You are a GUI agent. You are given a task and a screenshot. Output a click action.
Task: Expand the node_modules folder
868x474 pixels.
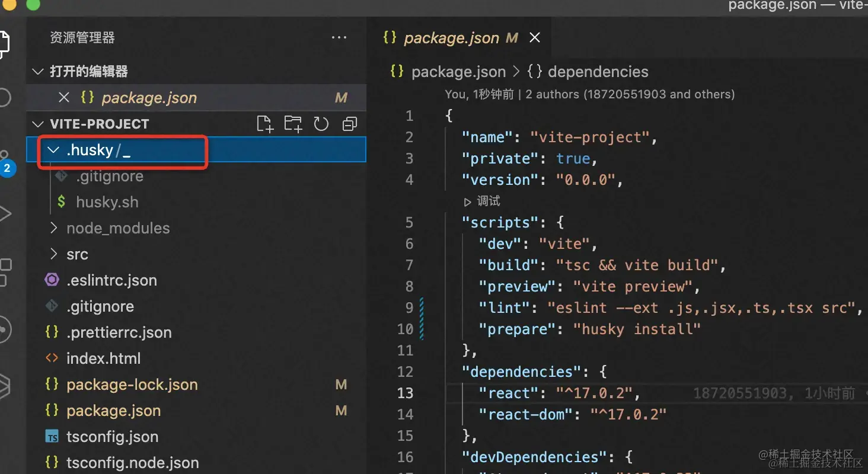[53, 228]
